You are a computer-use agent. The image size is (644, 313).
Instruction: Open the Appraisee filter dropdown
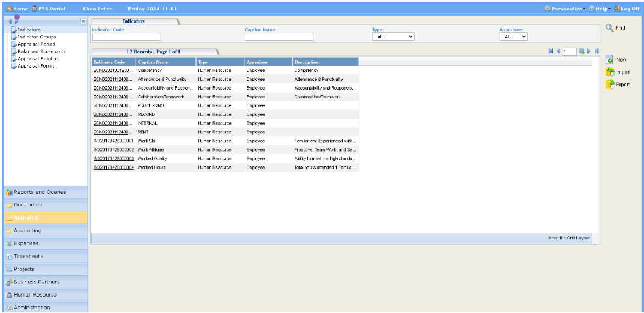[513, 37]
